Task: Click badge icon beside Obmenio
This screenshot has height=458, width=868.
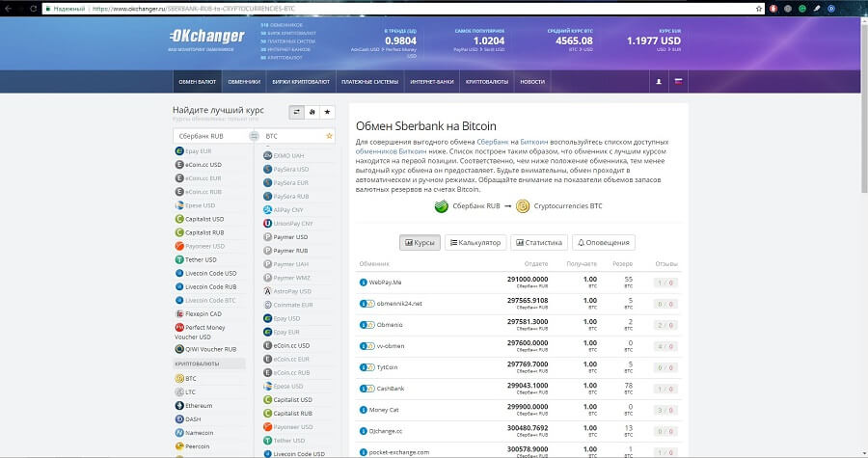Action: pyautogui.click(x=367, y=325)
